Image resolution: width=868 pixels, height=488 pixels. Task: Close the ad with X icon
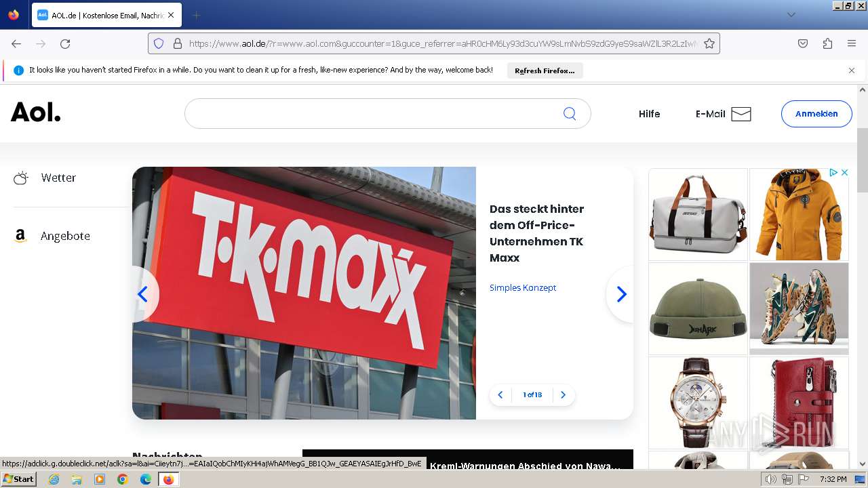[844, 173]
